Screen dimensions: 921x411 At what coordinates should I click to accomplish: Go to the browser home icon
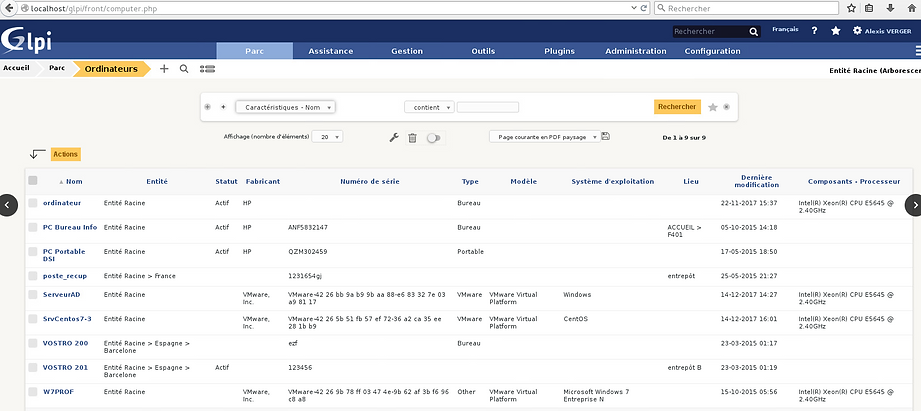tap(910, 8)
